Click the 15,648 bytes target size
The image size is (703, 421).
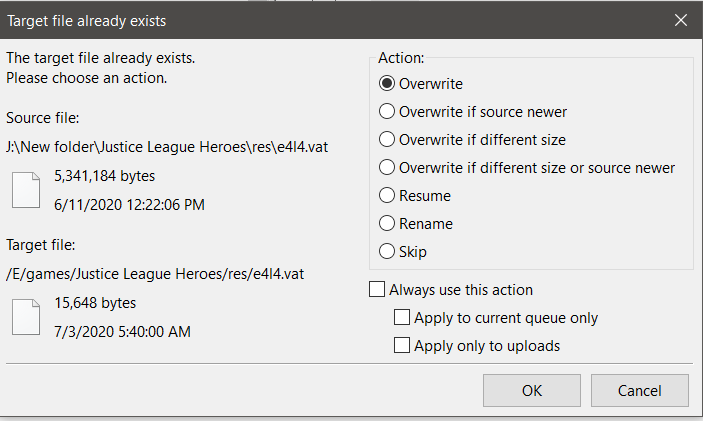click(95, 303)
